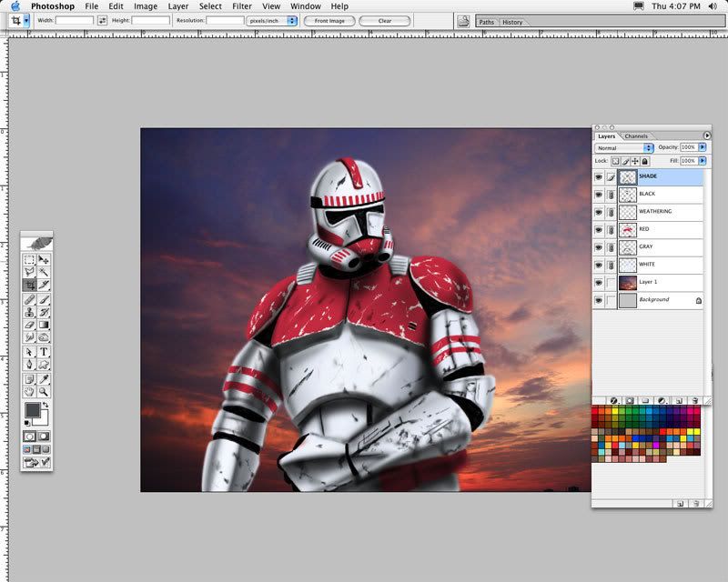Select the Custom Shape tool
Screen dimensions: 728x582
click(44, 365)
